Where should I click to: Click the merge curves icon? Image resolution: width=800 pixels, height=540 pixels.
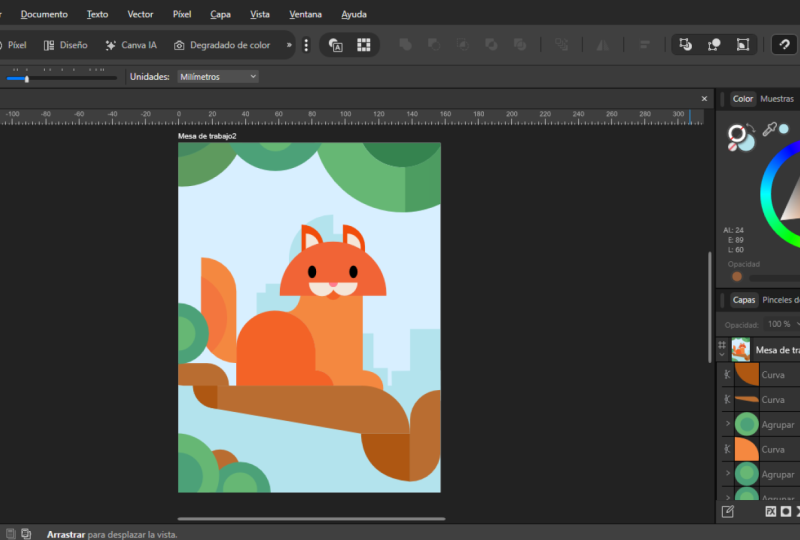(561, 45)
